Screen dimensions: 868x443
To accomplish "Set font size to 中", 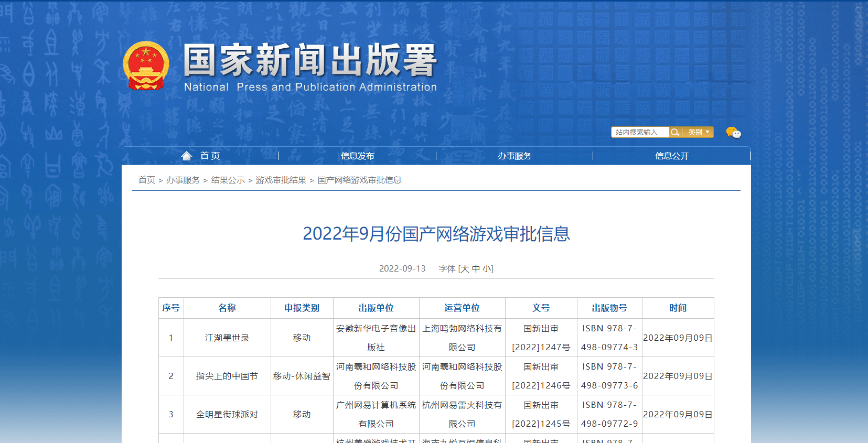I will coord(476,269).
